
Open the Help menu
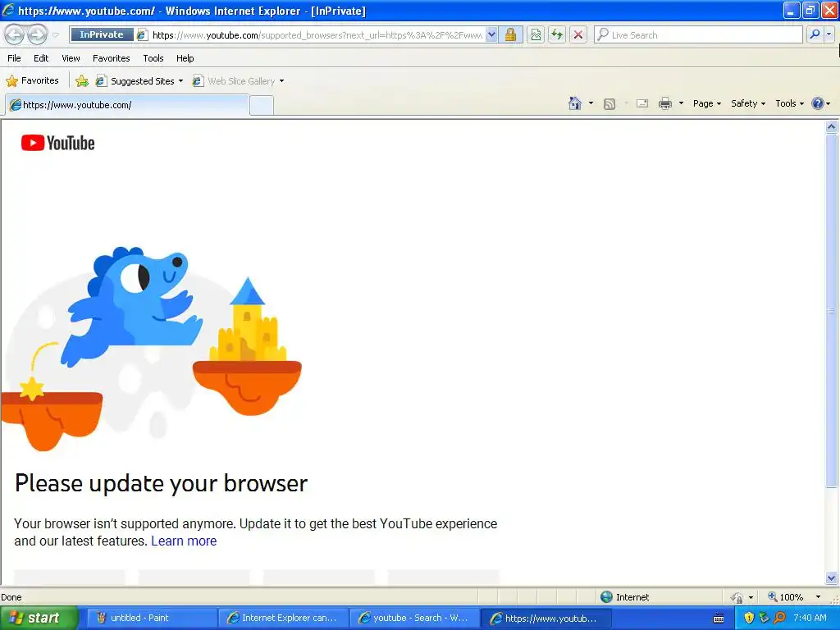(x=185, y=58)
